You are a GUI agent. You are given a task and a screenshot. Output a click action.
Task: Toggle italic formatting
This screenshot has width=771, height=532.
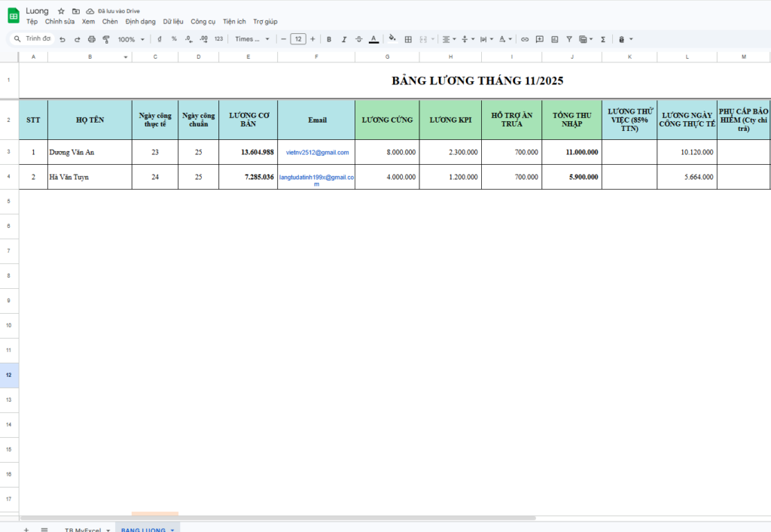click(344, 39)
